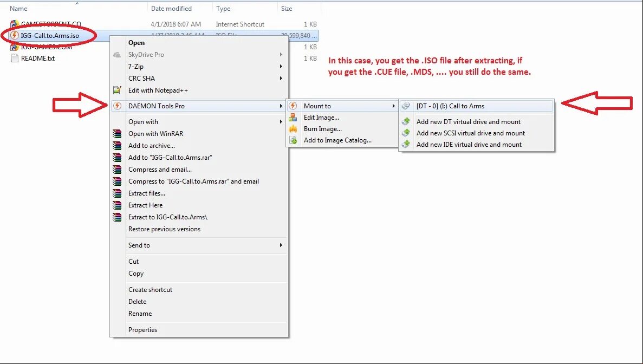Click the Notepad++ icon in context menu

117,90
